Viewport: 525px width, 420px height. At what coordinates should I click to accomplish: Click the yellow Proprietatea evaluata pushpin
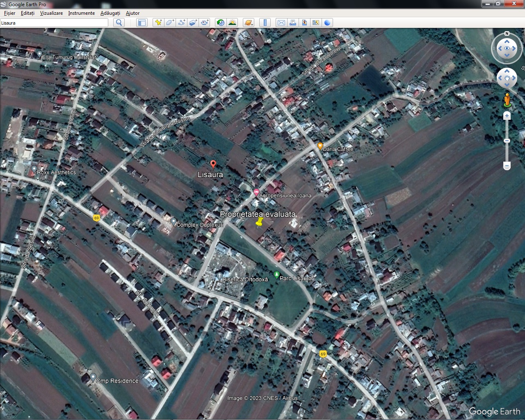(259, 223)
